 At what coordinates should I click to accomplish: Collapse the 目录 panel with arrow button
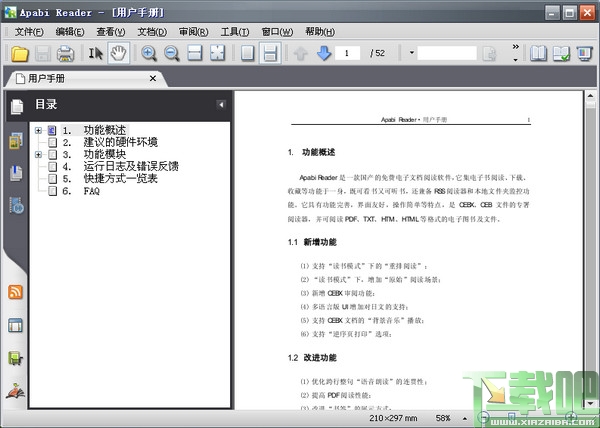coord(221,104)
